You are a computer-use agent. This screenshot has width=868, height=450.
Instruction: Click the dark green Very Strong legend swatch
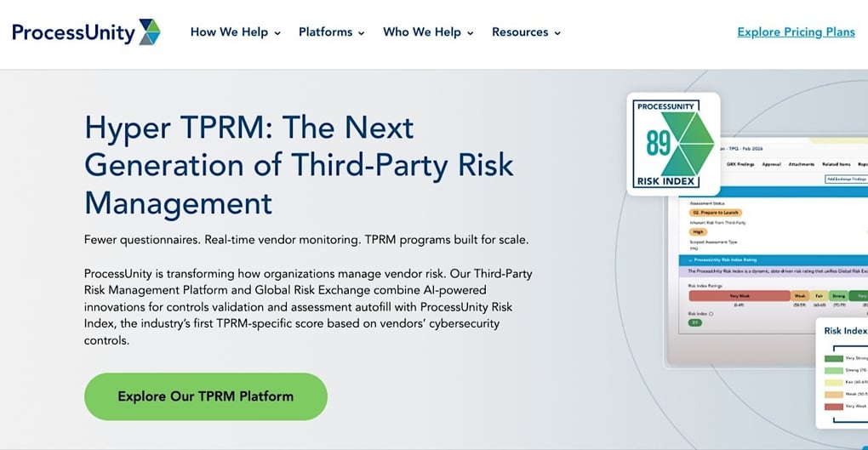[x=834, y=359]
